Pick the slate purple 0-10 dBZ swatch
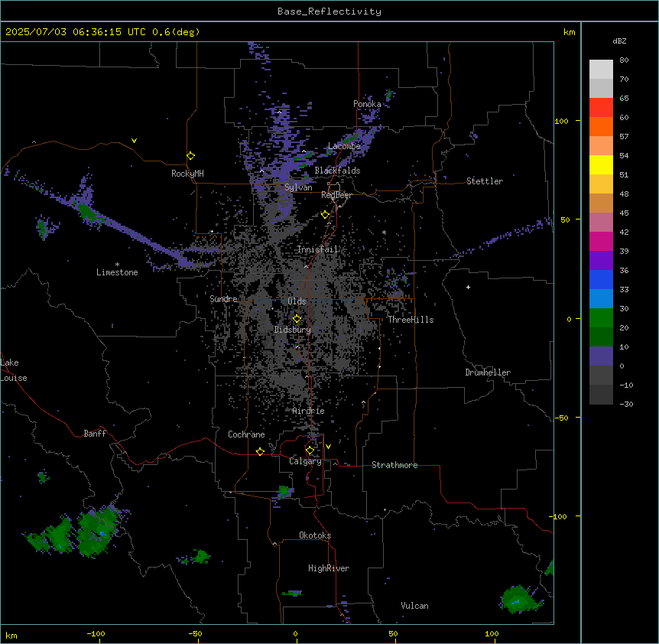This screenshot has height=644, width=659. (x=601, y=356)
